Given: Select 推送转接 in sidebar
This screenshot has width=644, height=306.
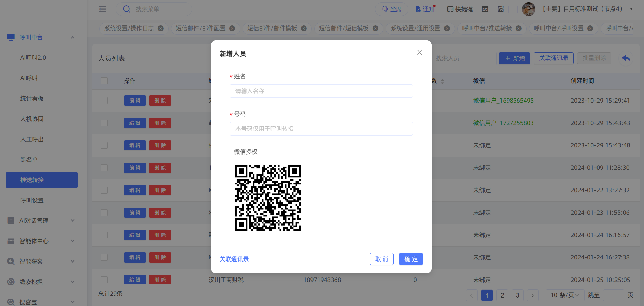Looking at the screenshot, I should click(42, 180).
